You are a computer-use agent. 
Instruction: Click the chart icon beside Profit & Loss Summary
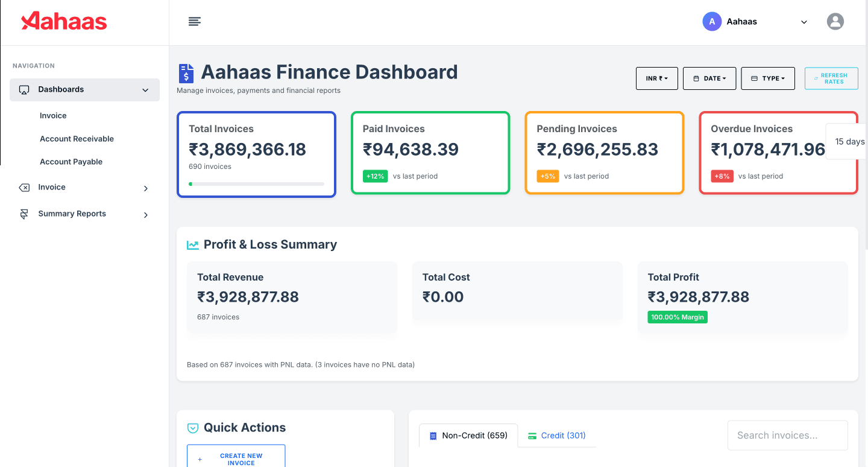[x=192, y=244]
